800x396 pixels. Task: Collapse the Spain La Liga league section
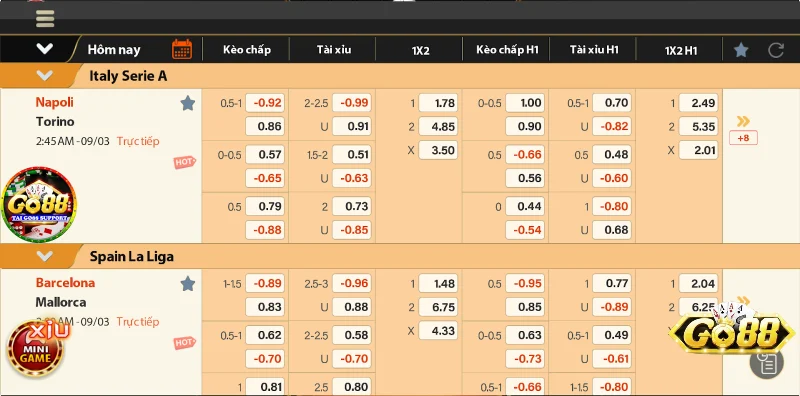point(44,256)
